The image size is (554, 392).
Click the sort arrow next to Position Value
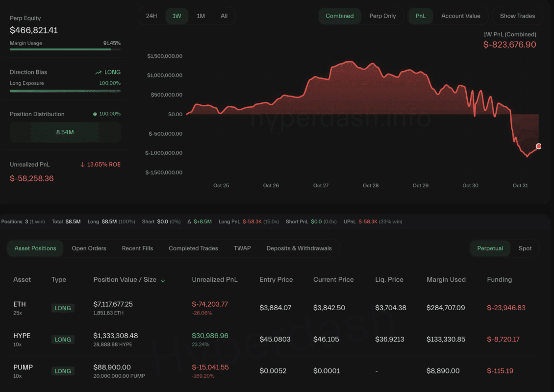point(163,280)
